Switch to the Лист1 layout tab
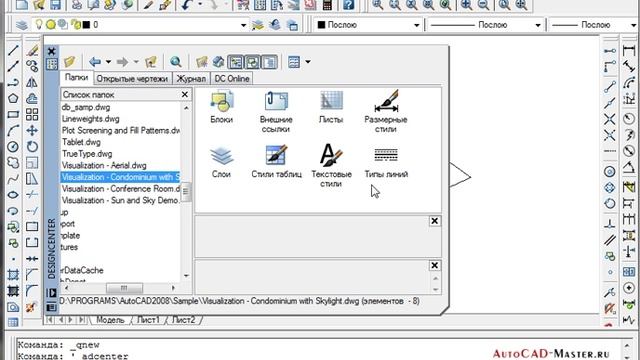The height and width of the screenshot is (360, 640). coord(148,320)
